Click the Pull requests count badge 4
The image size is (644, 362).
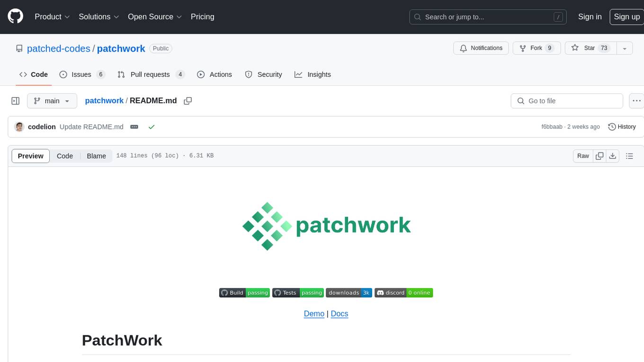180,74
